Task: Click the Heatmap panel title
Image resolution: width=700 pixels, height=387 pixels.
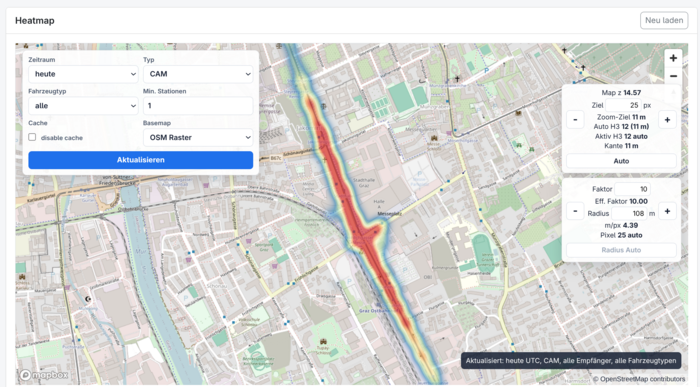Action: 35,21
